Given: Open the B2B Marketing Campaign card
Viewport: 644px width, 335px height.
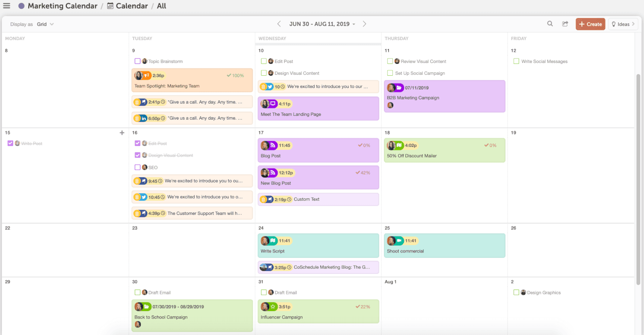Looking at the screenshot, I should [x=444, y=97].
